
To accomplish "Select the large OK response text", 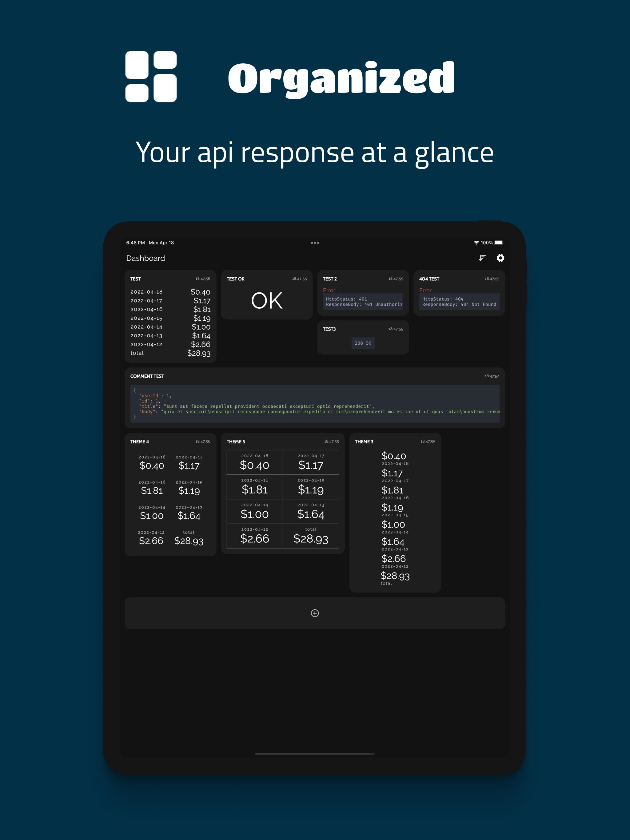I will pos(267,300).
